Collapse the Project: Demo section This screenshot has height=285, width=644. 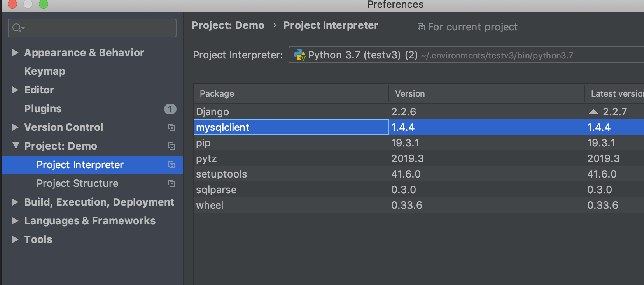click(16, 146)
